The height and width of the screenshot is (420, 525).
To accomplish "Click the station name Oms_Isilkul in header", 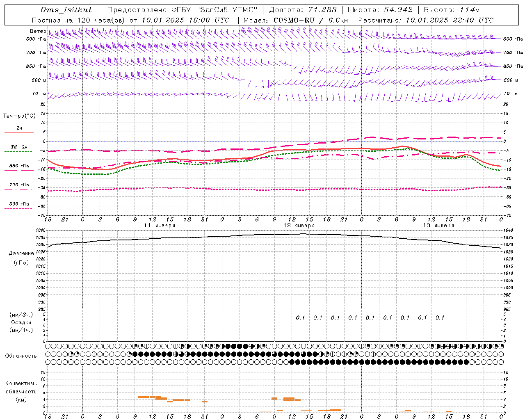I will (66, 10).
